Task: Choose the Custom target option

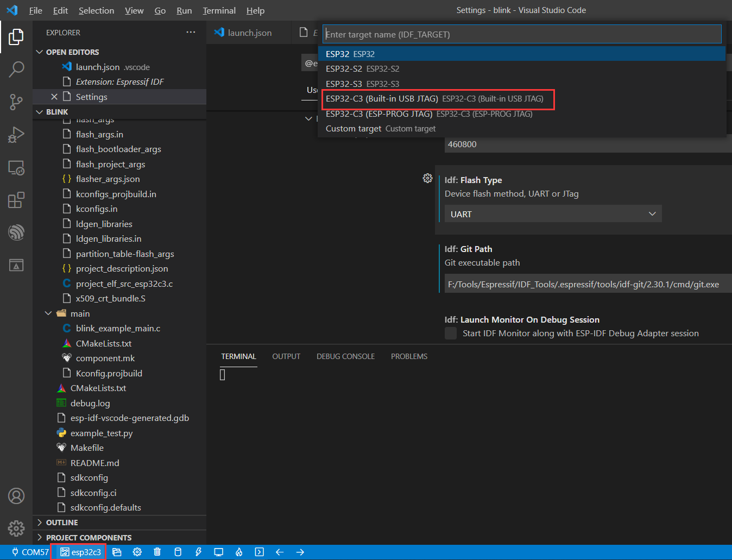Action: tap(522, 129)
